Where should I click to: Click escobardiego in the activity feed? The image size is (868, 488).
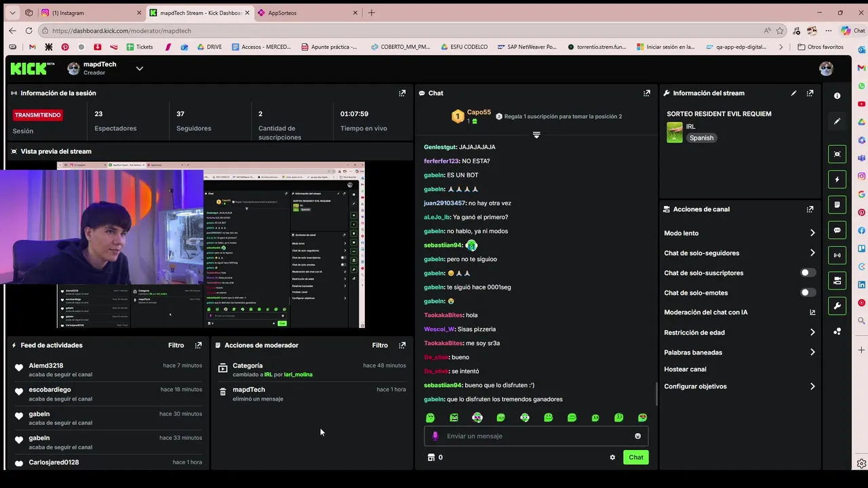pos(50,390)
